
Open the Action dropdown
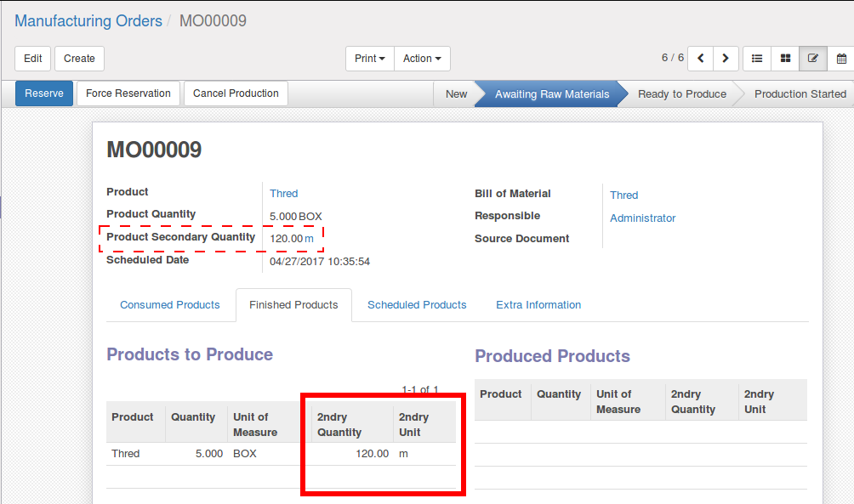422,59
